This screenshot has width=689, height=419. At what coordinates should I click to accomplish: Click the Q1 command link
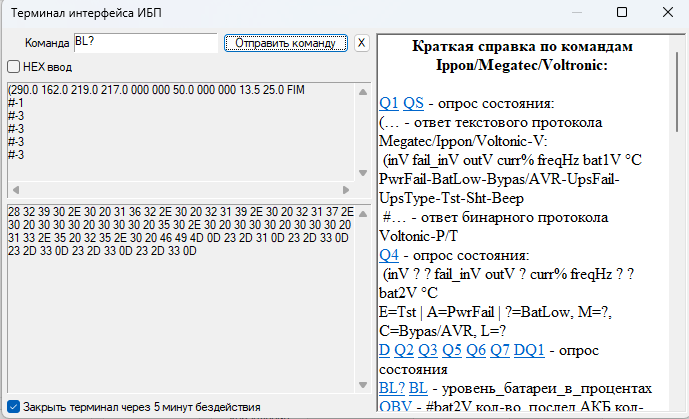(x=389, y=104)
